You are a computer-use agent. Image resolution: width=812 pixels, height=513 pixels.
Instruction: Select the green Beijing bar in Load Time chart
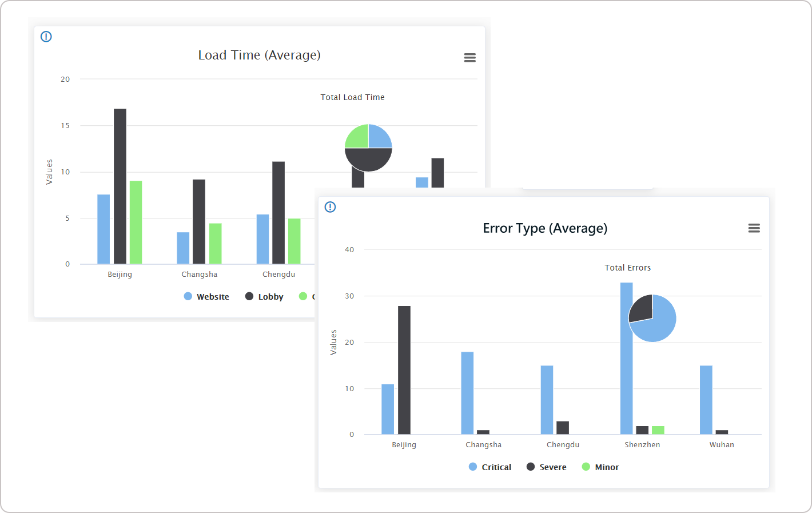[x=136, y=222]
